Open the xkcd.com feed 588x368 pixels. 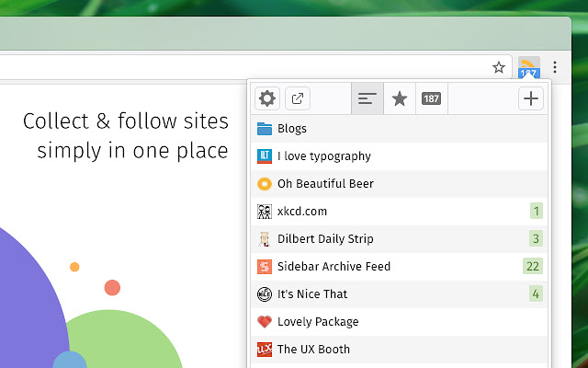(302, 212)
